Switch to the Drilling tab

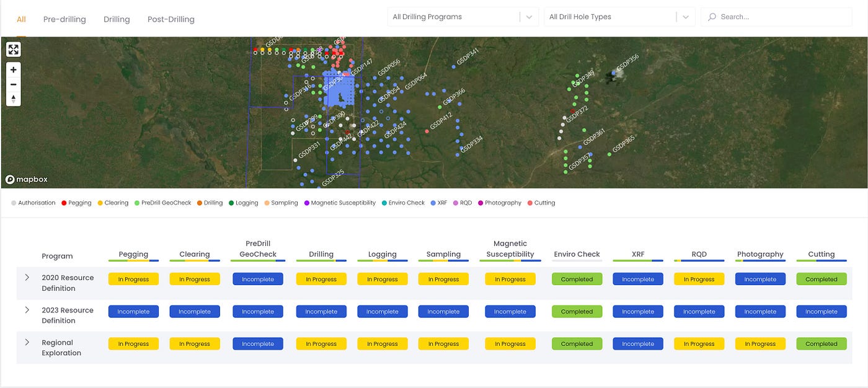click(117, 19)
